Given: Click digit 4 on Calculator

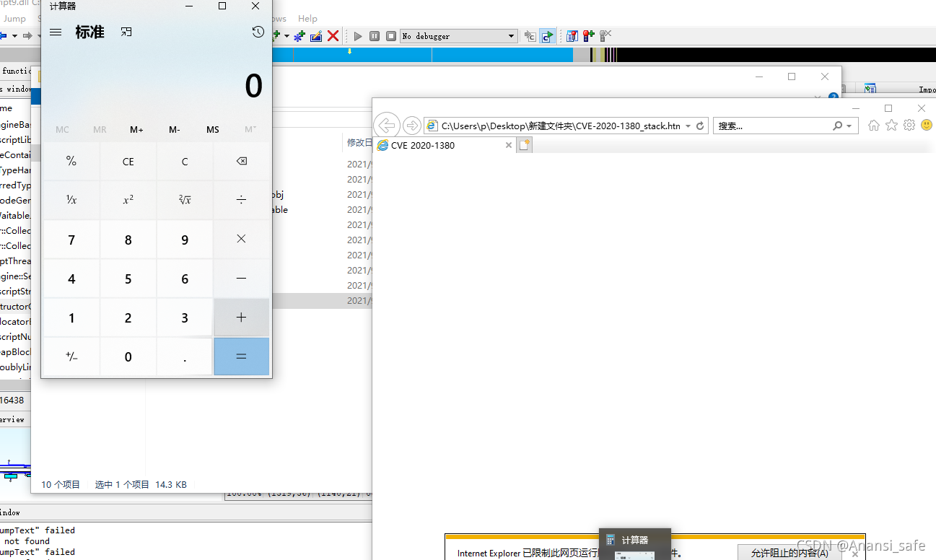Looking at the screenshot, I should (x=71, y=278).
